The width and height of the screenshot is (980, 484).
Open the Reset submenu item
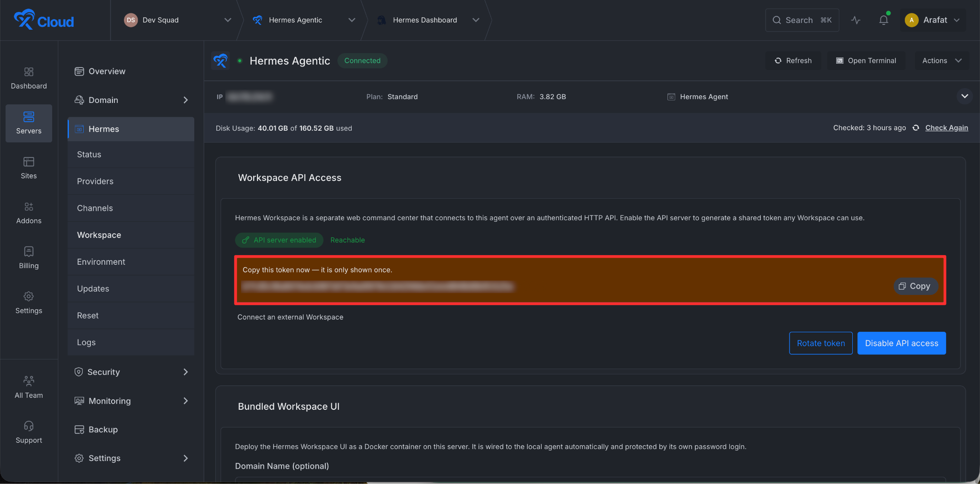point(131,315)
